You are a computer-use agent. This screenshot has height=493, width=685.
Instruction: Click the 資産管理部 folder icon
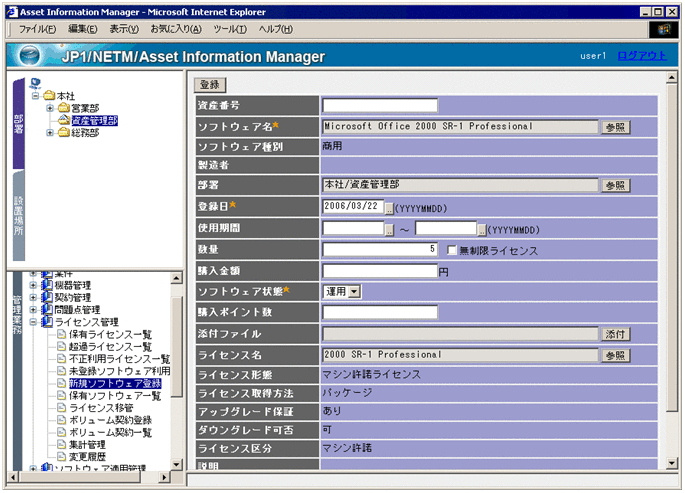pos(63,120)
